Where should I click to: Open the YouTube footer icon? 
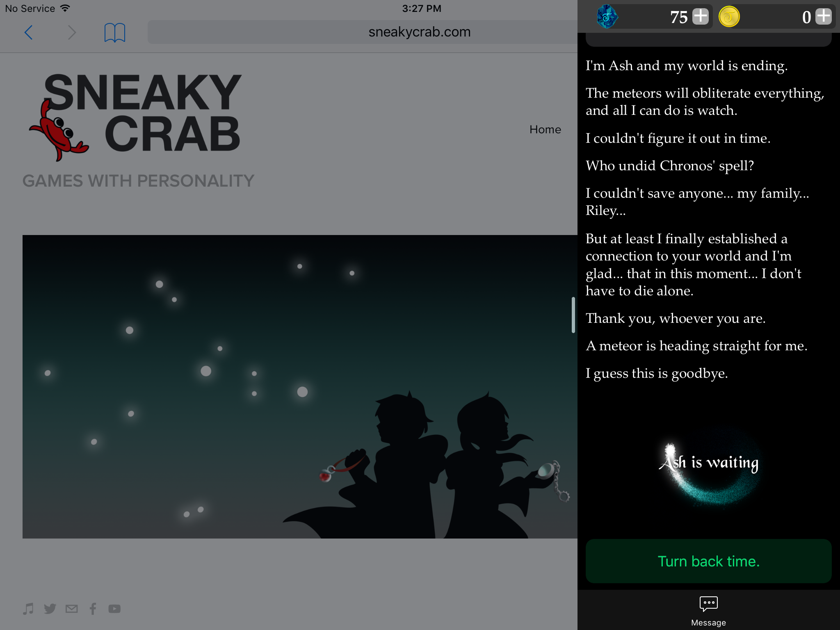point(114,609)
